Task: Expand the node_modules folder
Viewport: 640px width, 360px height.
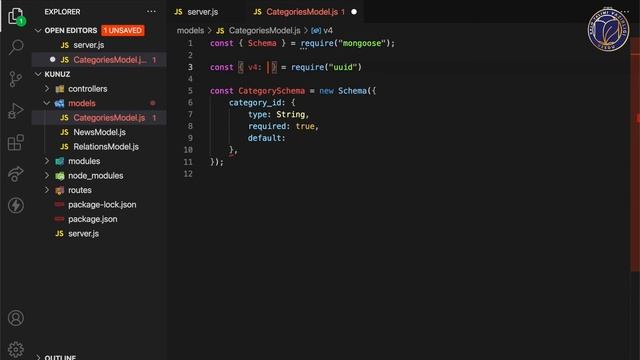Action: [x=47, y=176]
